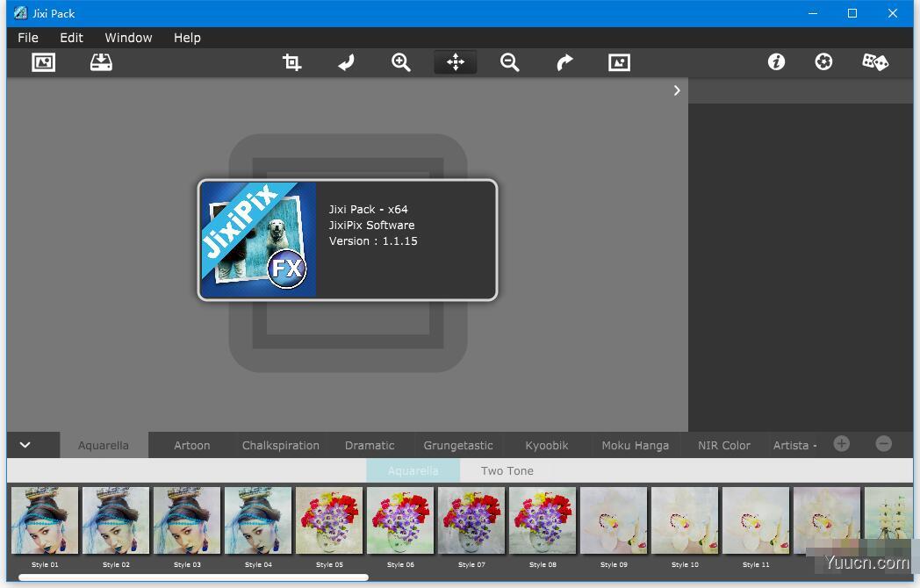This screenshot has height=588, width=920.
Task: Switch to the Grungetastic tab
Action: pyautogui.click(x=458, y=446)
